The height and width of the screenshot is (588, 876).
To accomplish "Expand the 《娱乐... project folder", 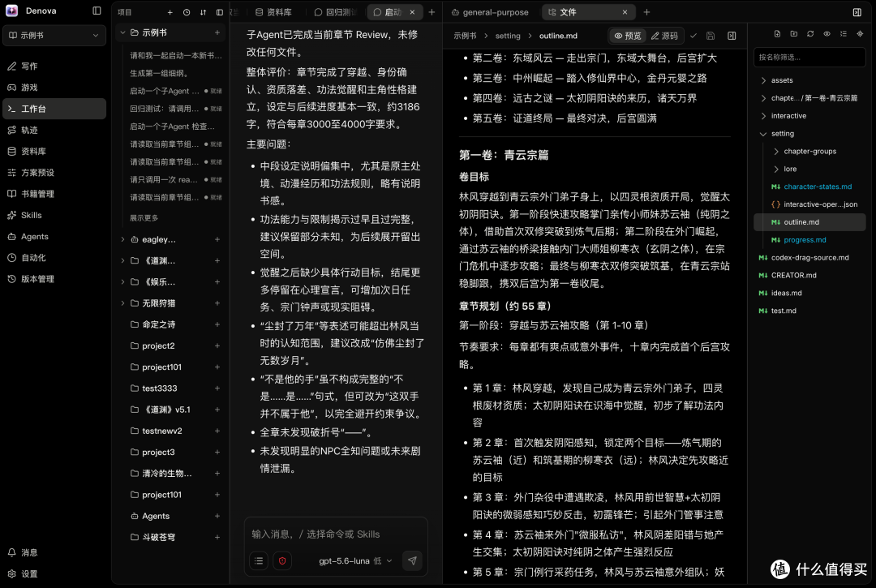I will [123, 282].
